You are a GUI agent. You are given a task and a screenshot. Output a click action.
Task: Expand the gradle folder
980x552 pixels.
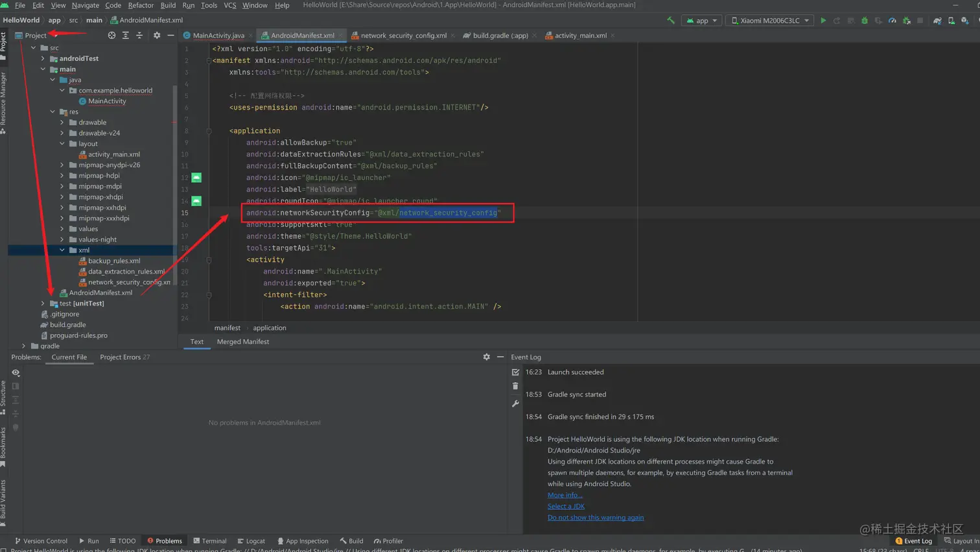(24, 346)
